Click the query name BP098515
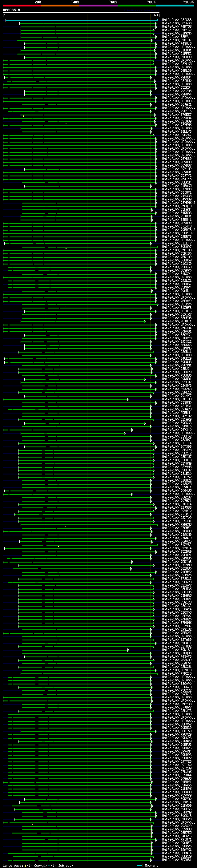This screenshot has width=197, height=868. point(11,10)
